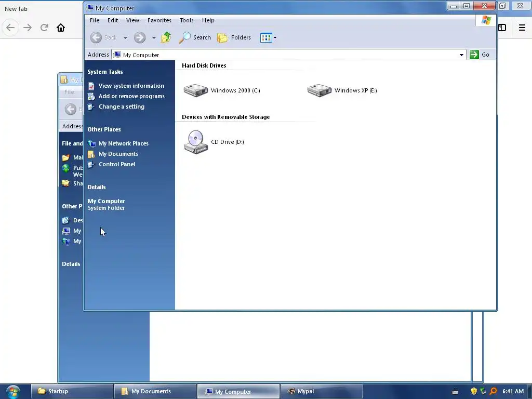Reload the page in Mypal browser

(x=44, y=28)
